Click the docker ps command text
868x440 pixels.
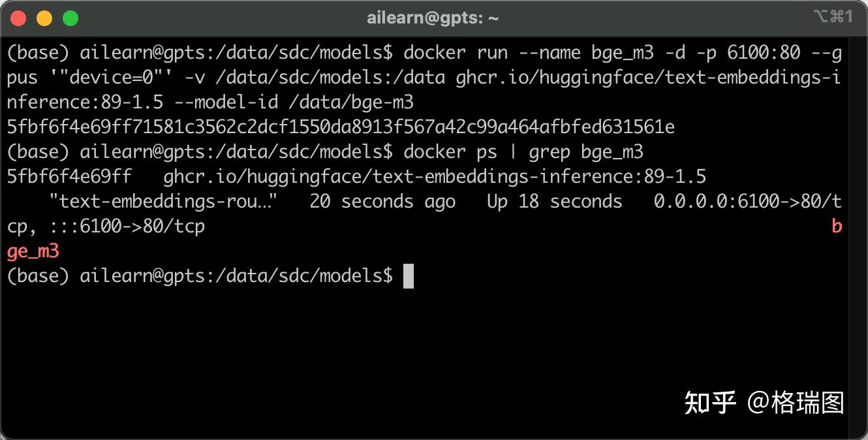[x=450, y=152]
